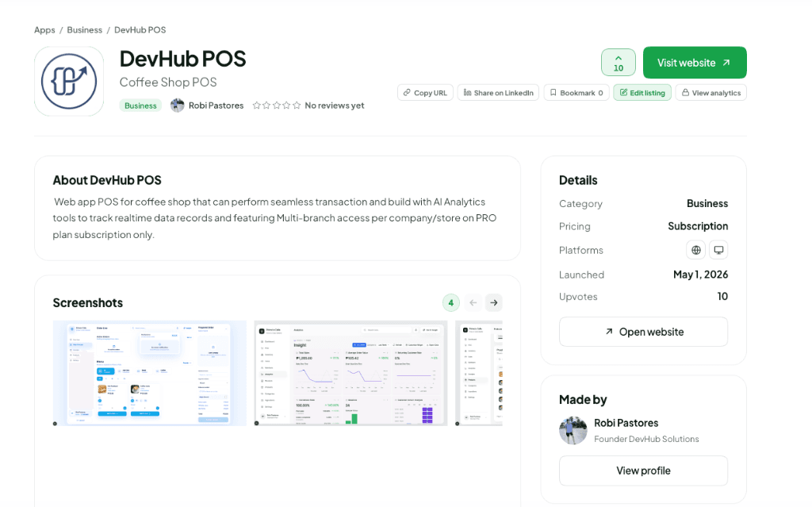Click the third rating star
Screen dimensions: 812x507
coord(277,106)
